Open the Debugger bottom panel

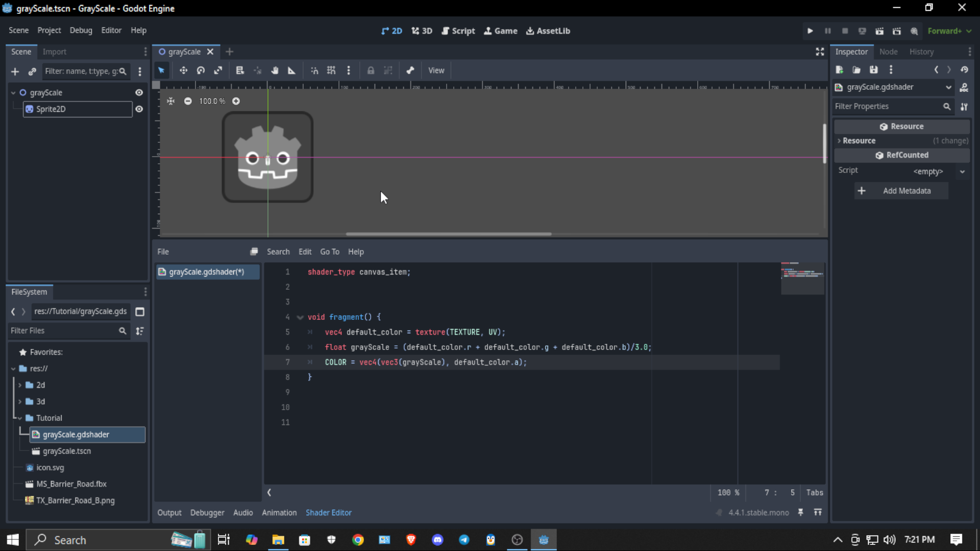[x=207, y=513]
